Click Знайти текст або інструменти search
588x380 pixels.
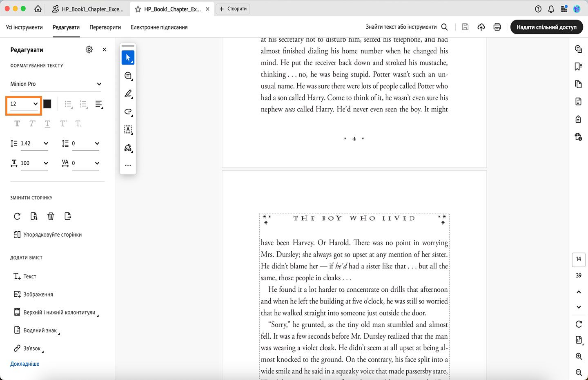coord(407,27)
